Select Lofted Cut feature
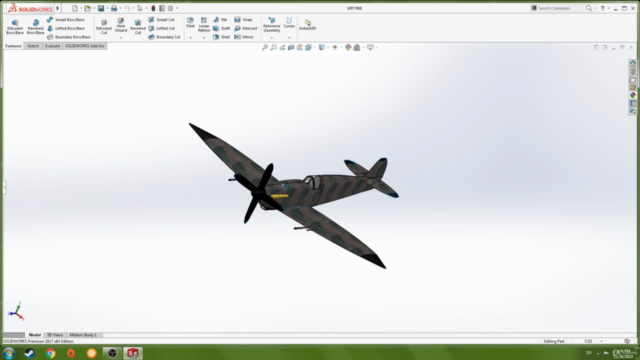Screen dimensions: 640x360 (162, 28)
